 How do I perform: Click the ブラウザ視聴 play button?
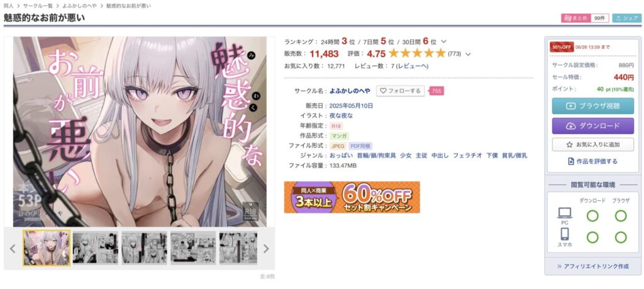coord(592,106)
